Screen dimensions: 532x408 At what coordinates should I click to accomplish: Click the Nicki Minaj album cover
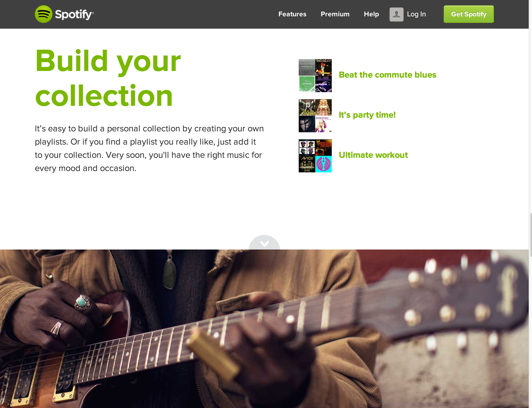tap(324, 124)
